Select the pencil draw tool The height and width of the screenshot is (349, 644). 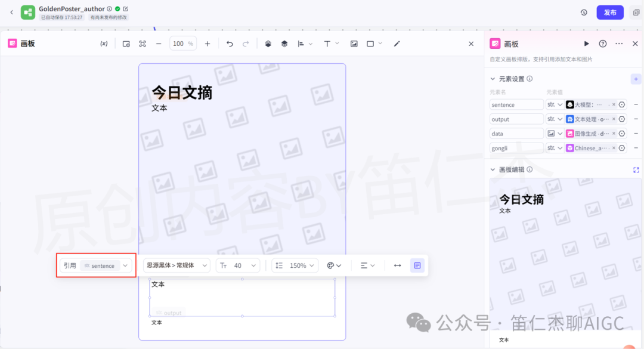397,44
